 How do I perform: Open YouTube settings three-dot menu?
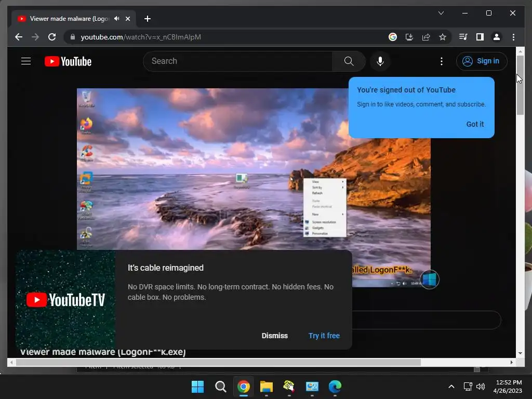(442, 61)
